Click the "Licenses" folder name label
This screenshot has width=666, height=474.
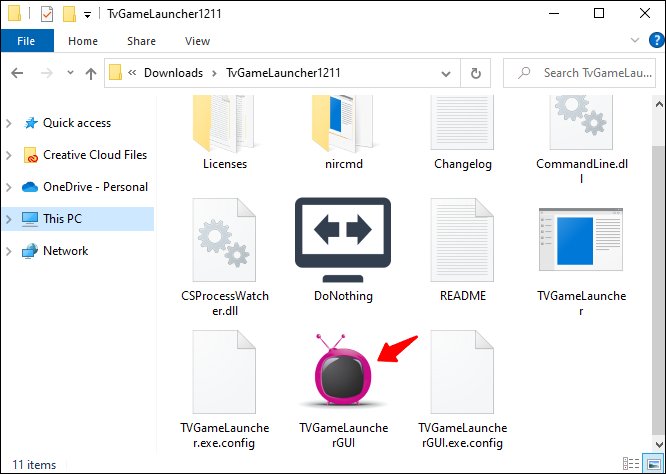225,164
